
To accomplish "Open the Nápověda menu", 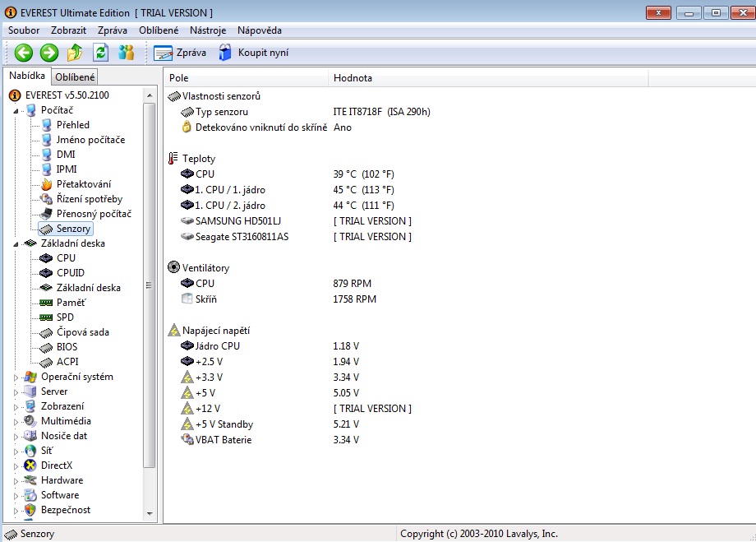I will point(260,30).
